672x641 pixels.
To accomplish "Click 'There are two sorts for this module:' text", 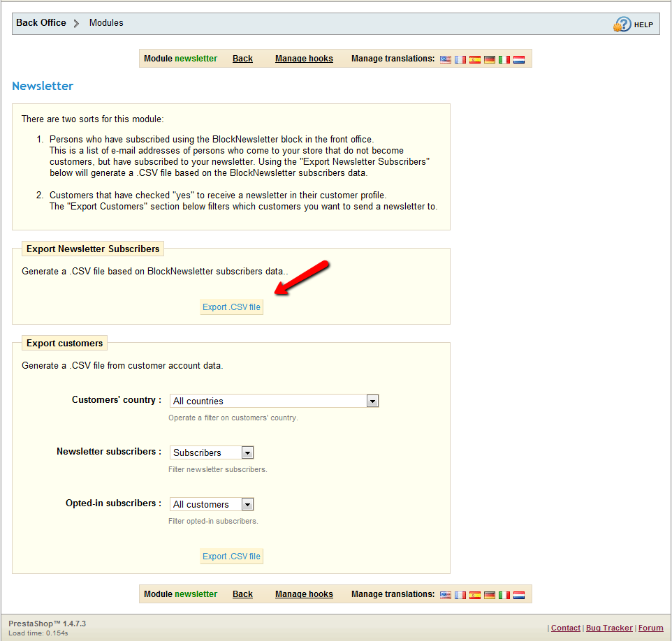I will [x=93, y=119].
